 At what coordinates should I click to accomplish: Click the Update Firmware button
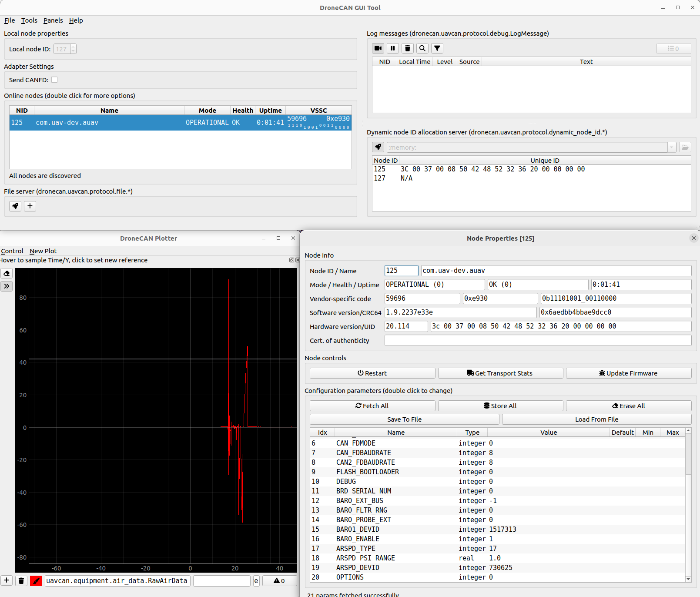(x=628, y=373)
